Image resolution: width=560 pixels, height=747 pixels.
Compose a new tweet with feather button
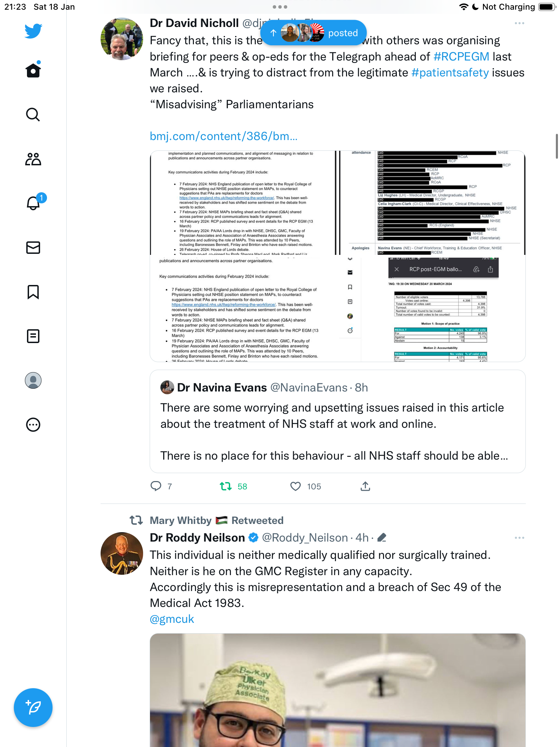click(33, 708)
